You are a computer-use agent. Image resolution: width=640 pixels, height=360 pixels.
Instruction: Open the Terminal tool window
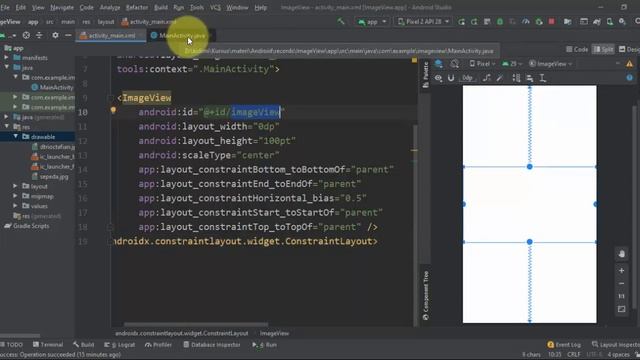[48, 345]
